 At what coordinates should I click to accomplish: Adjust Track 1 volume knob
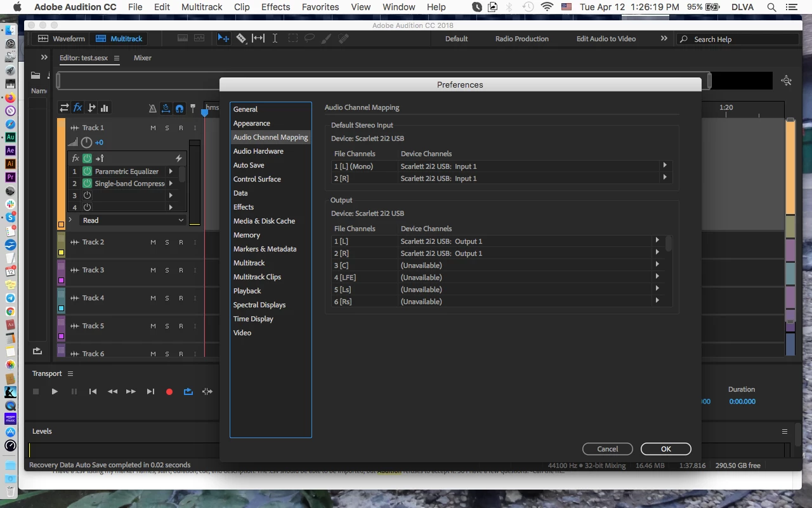[x=87, y=143]
